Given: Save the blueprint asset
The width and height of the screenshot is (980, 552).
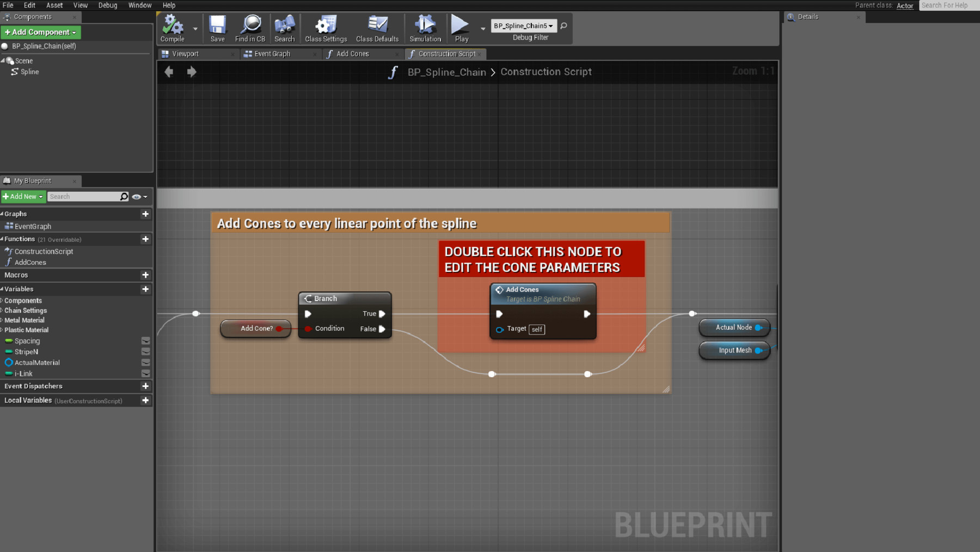Looking at the screenshot, I should (x=217, y=27).
